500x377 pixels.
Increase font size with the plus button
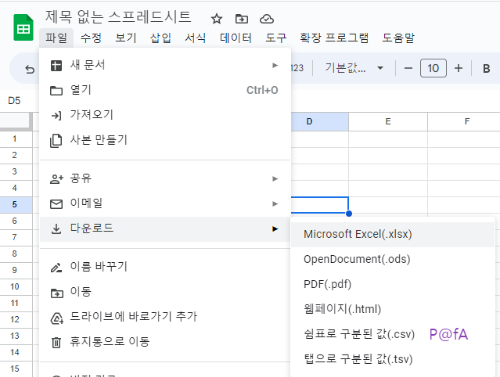(x=458, y=68)
